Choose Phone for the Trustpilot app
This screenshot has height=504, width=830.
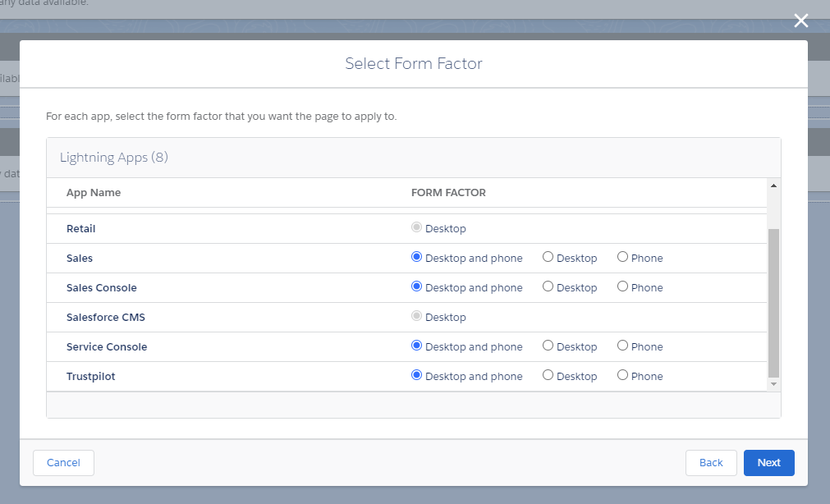[621, 374]
